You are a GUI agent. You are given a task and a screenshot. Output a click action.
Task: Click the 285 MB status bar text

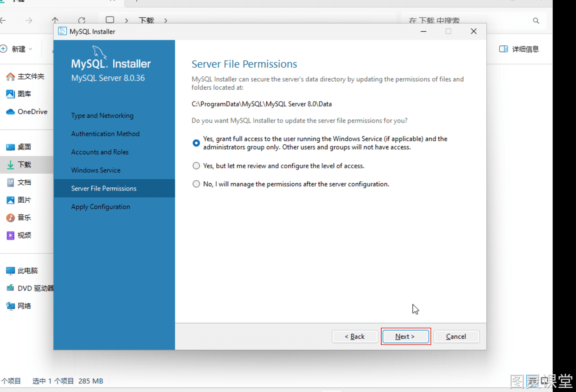(91, 381)
